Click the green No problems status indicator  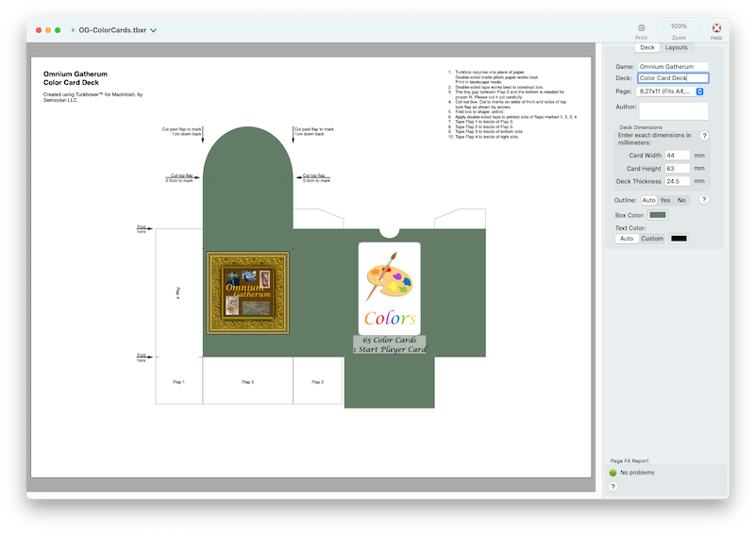[x=613, y=473]
